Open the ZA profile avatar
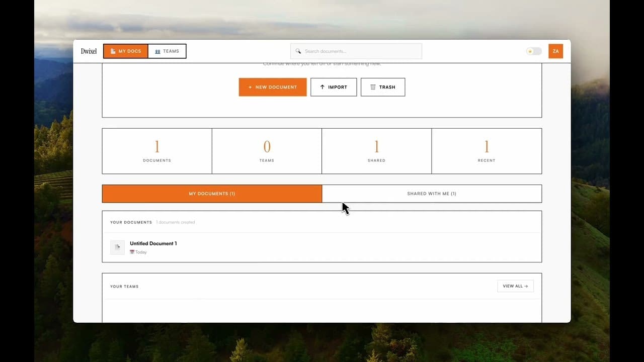Image resolution: width=644 pixels, height=362 pixels. pyautogui.click(x=555, y=51)
